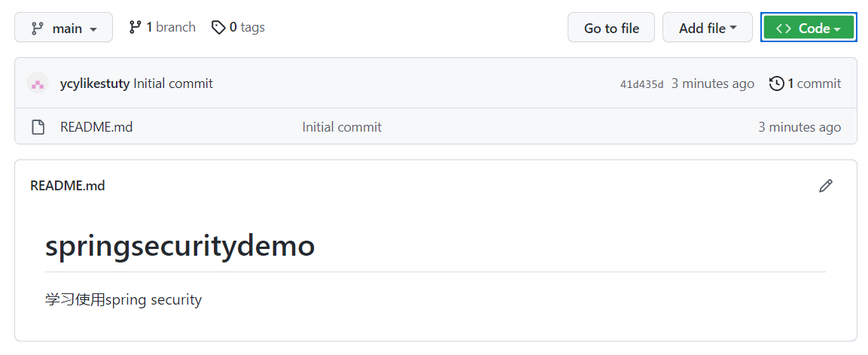Open the Initial commit message beside username
868x355 pixels.
click(173, 83)
